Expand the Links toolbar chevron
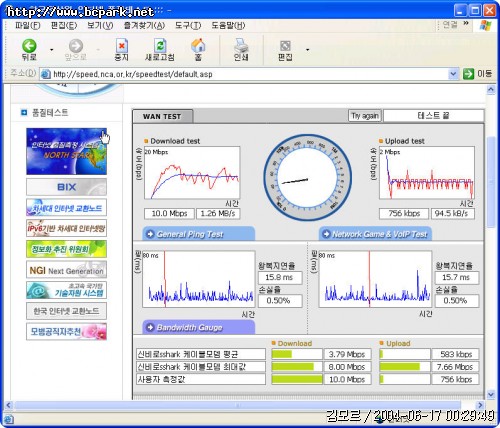The width and height of the screenshot is (500, 428). pos(466,23)
